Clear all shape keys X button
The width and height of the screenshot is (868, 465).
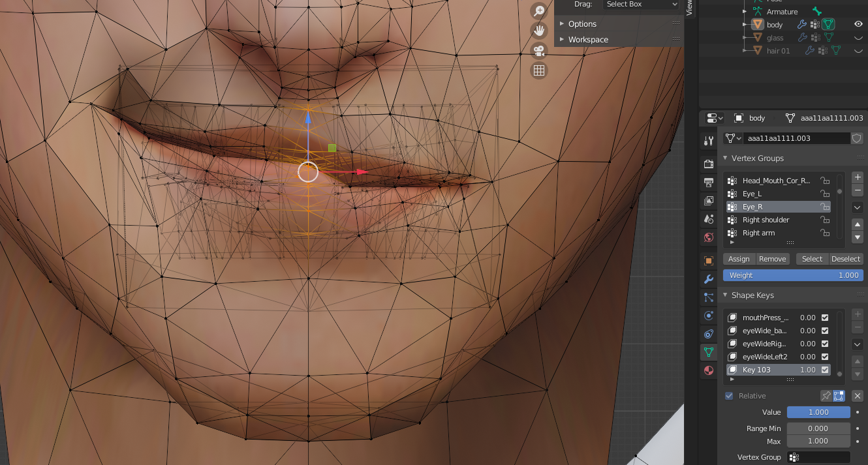858,396
